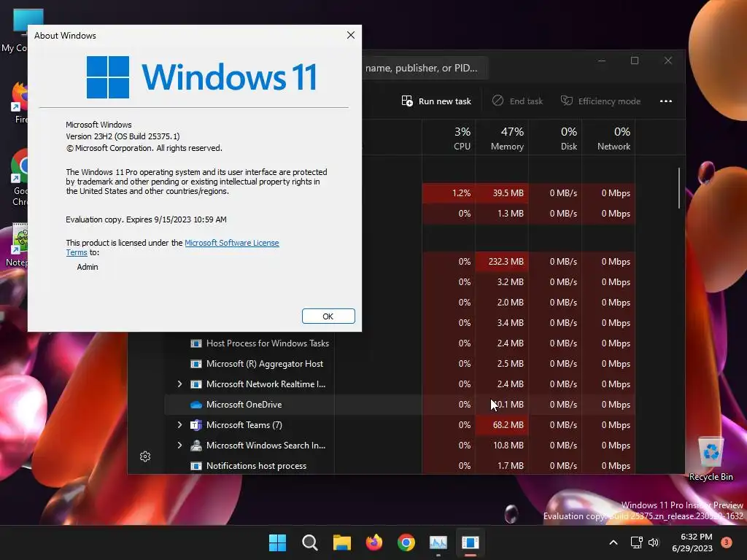Sort by the Disk column header

point(555,138)
